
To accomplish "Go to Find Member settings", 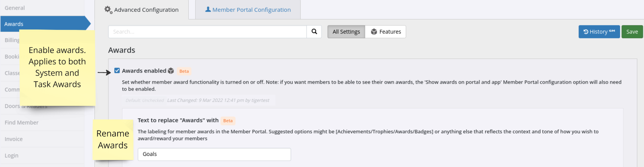I will (21, 122).
